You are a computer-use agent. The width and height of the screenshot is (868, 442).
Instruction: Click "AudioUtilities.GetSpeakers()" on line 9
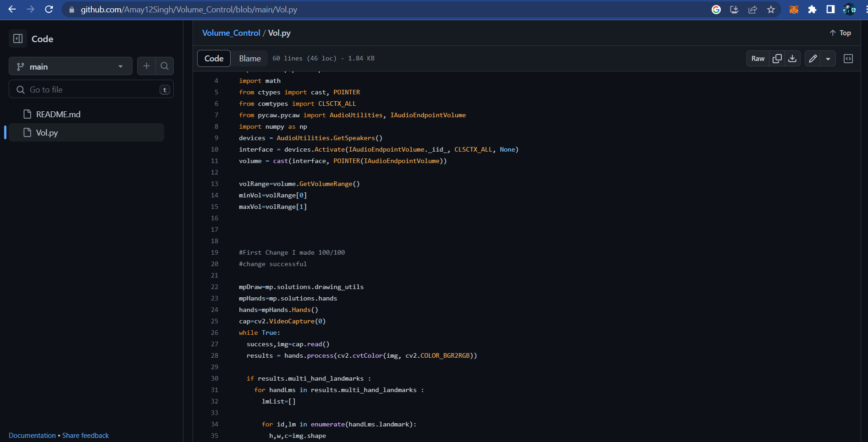click(330, 138)
